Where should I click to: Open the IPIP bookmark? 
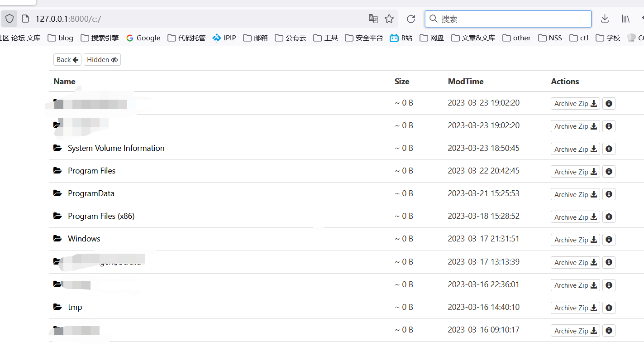point(224,38)
